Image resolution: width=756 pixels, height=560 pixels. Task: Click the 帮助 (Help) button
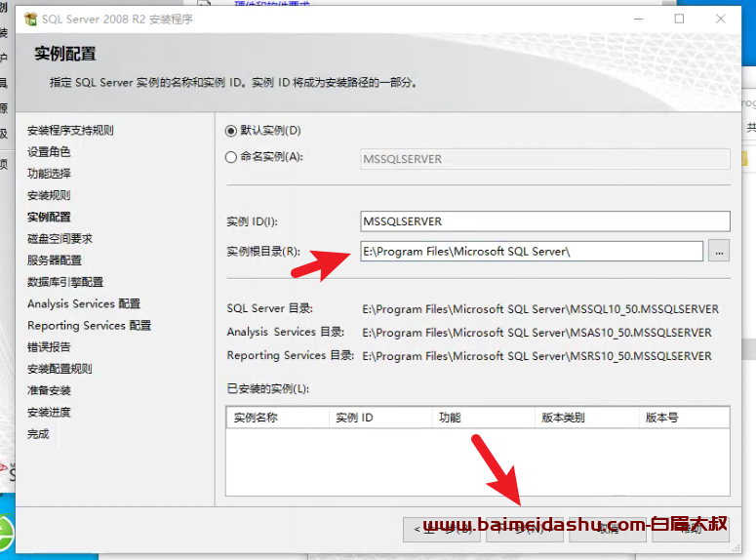(x=691, y=529)
